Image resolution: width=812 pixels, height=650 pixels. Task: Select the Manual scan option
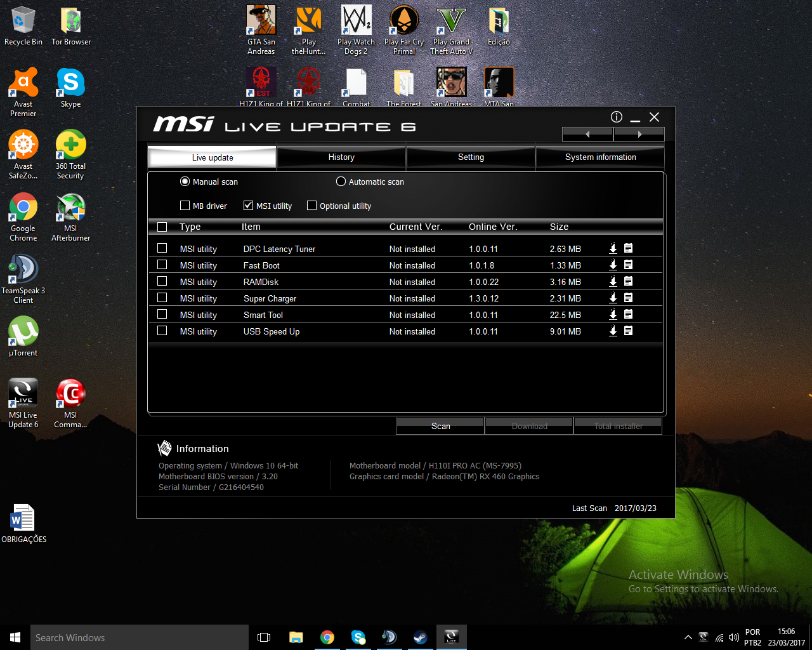pyautogui.click(x=209, y=182)
